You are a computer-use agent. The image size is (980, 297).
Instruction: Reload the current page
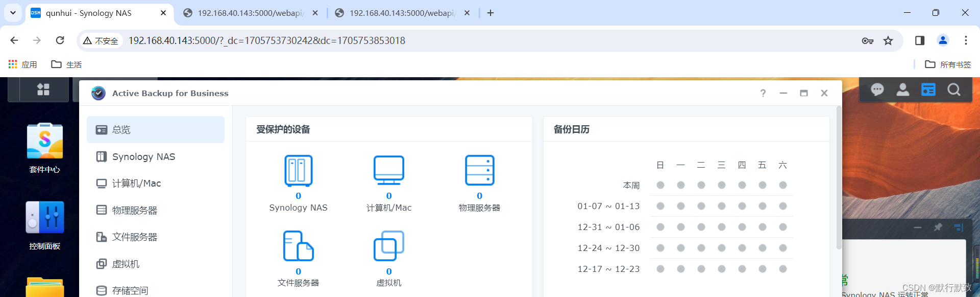pos(60,40)
